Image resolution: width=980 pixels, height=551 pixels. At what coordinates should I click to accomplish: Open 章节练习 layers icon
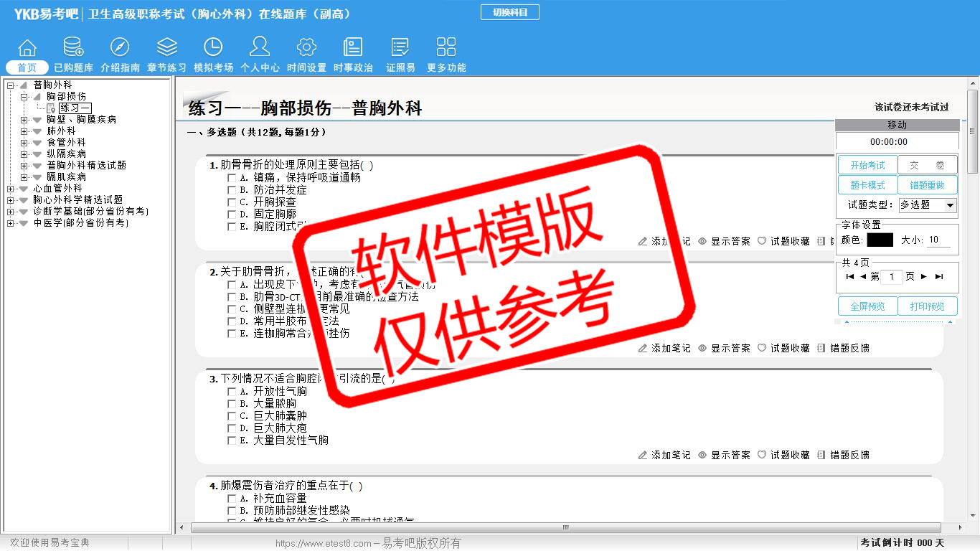coord(166,47)
